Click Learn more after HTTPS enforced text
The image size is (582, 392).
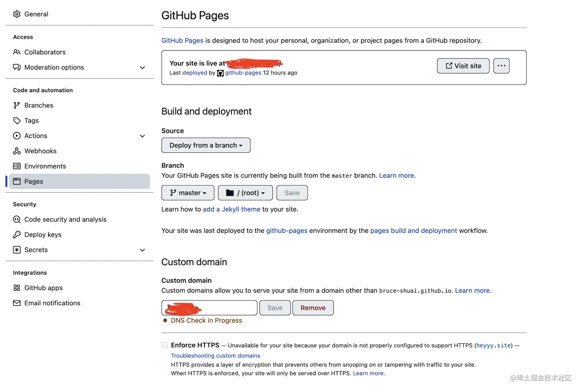368,373
